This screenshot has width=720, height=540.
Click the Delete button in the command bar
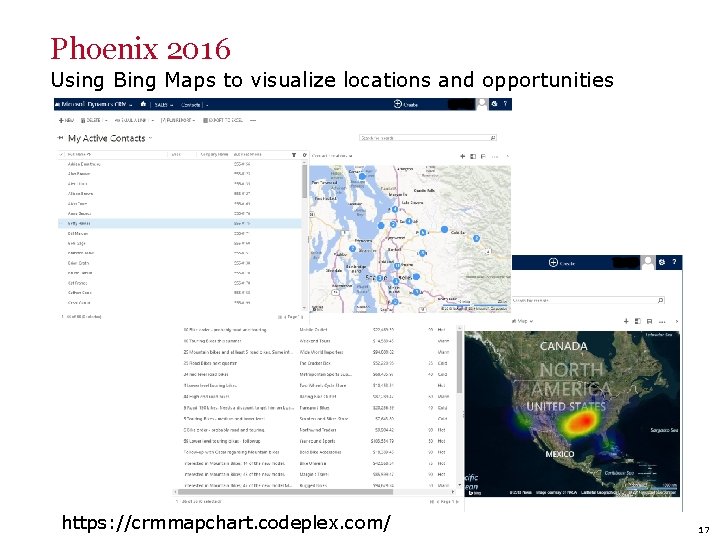(91, 120)
